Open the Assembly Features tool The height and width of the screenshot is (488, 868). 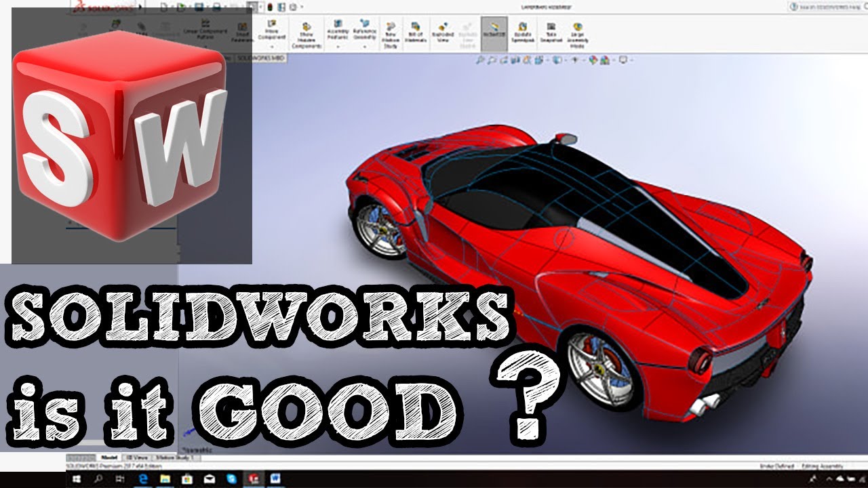(337, 31)
